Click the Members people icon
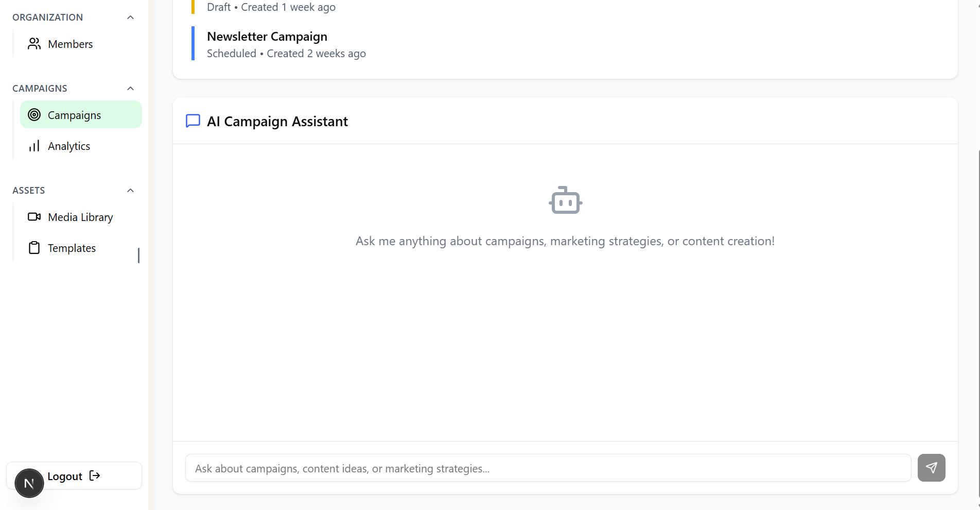Screen dimensions: 980x510 click(x=34, y=44)
